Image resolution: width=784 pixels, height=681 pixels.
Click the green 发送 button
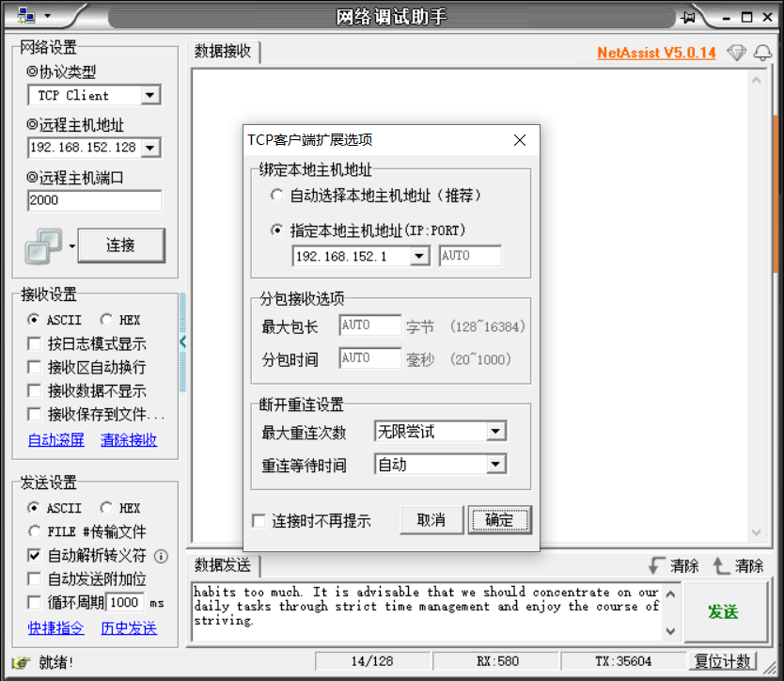725,612
